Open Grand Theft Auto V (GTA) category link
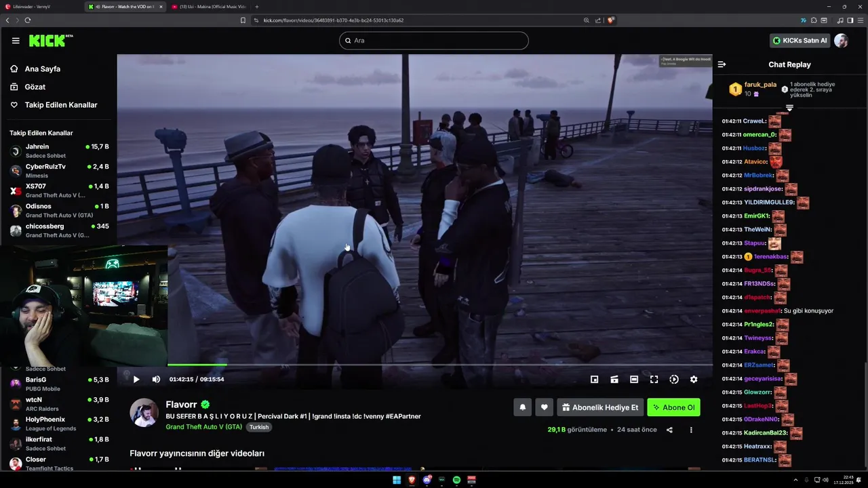Viewport: 868px width, 488px height. (203, 427)
